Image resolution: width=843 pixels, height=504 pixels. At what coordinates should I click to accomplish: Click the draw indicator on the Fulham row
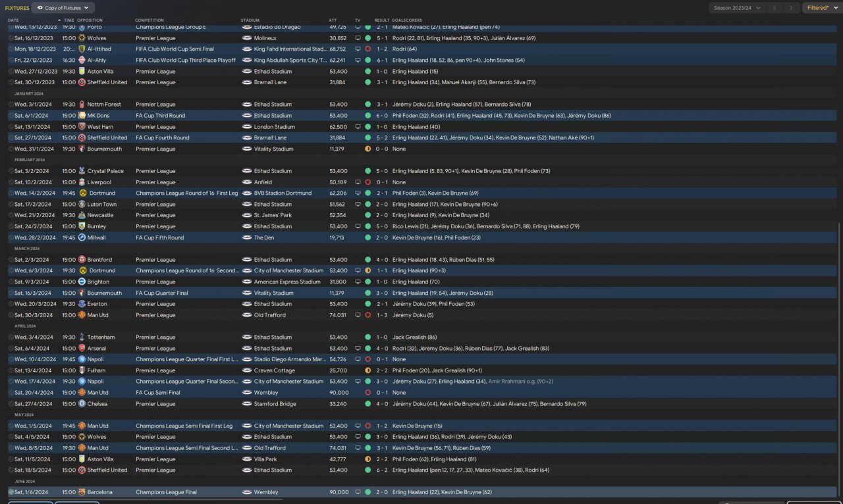tap(367, 370)
